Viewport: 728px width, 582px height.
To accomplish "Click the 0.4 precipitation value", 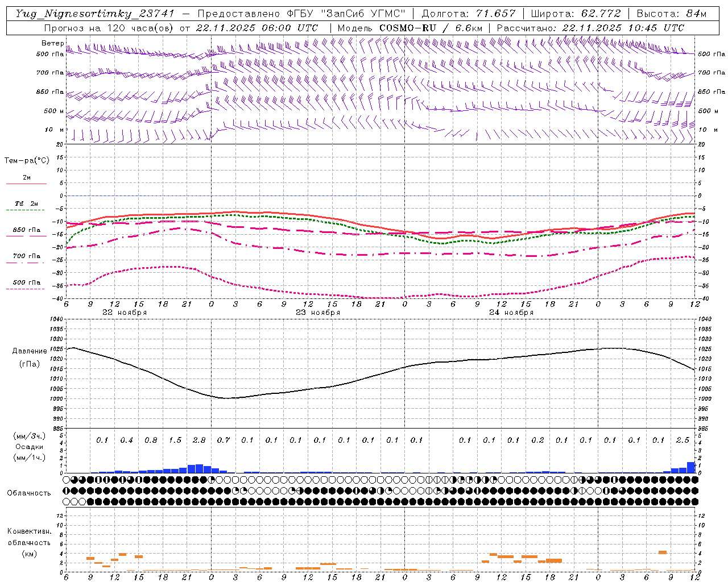I will pos(126,440).
